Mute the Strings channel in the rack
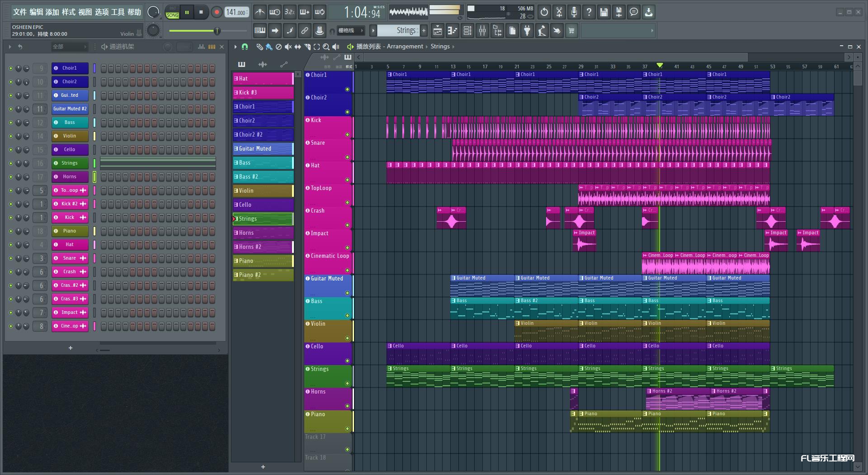 coord(11,163)
